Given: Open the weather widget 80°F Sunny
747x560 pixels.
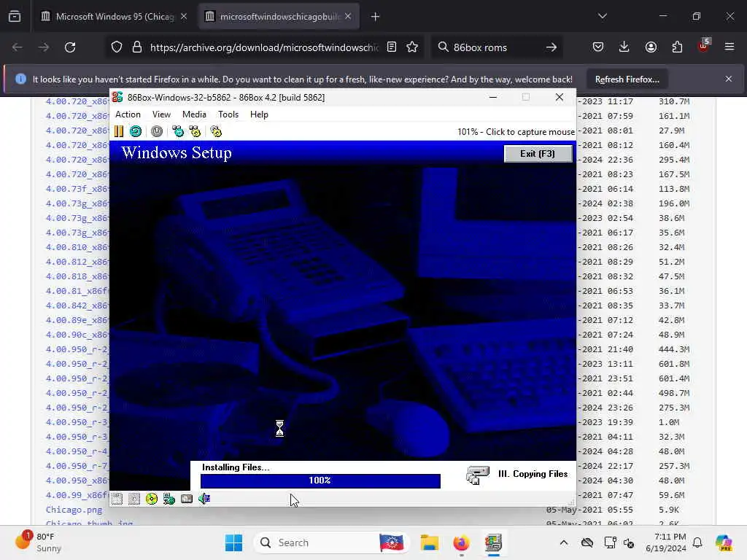Looking at the screenshot, I should pos(38,542).
